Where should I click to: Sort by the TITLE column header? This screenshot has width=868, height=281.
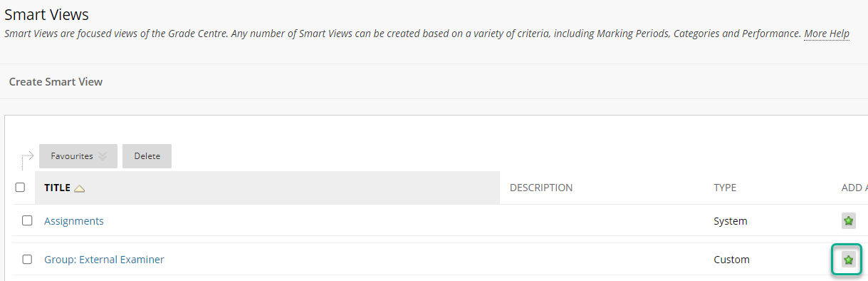pos(57,188)
